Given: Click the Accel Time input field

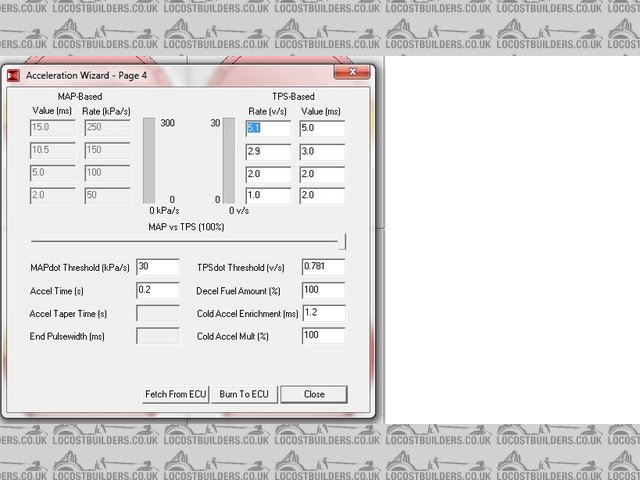Looking at the screenshot, I should click(158, 290).
